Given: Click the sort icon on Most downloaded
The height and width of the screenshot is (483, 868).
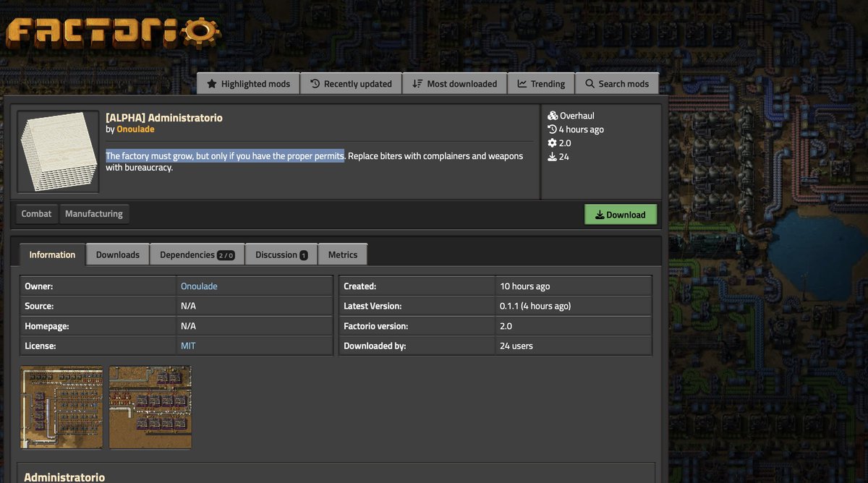Looking at the screenshot, I should click(417, 84).
